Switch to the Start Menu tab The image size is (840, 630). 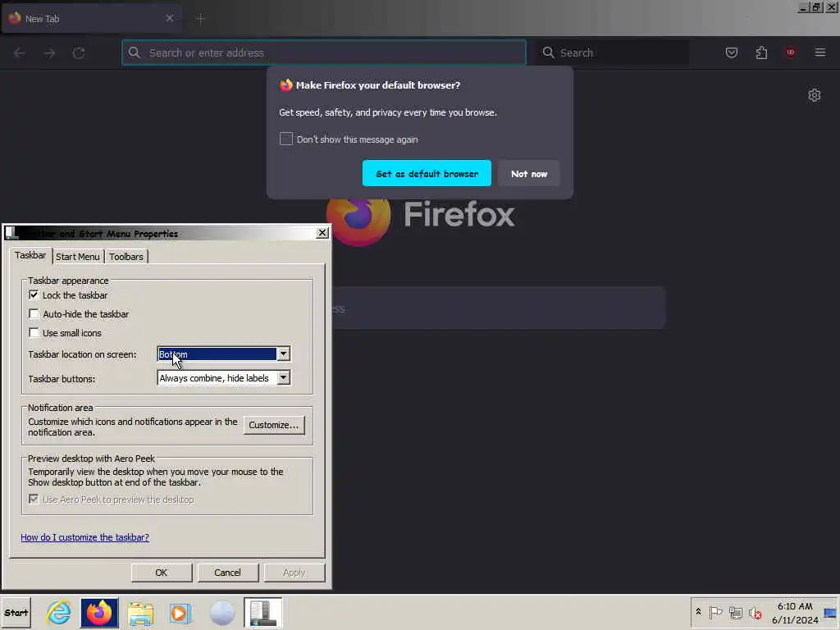pos(78,257)
